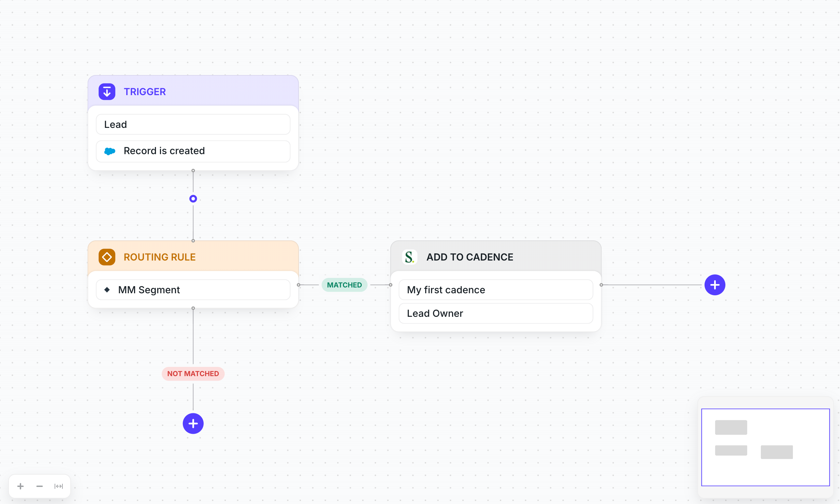Open the Lead Owner field
The height and width of the screenshot is (504, 840).
(x=496, y=313)
